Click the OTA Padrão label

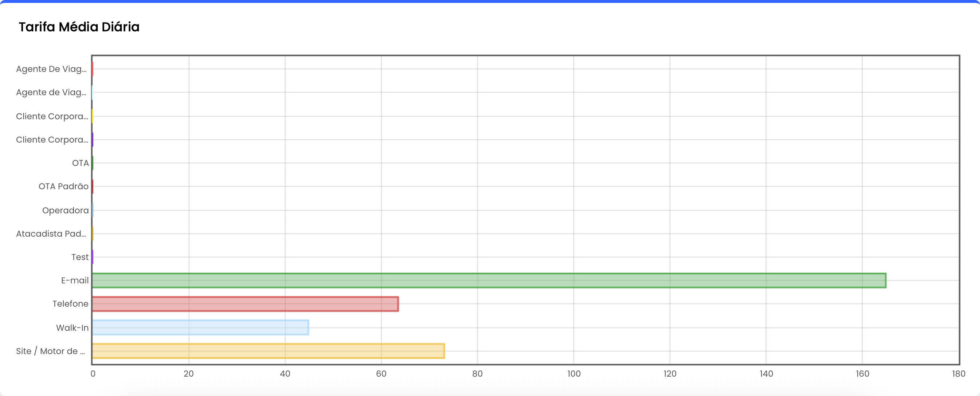coord(63,186)
